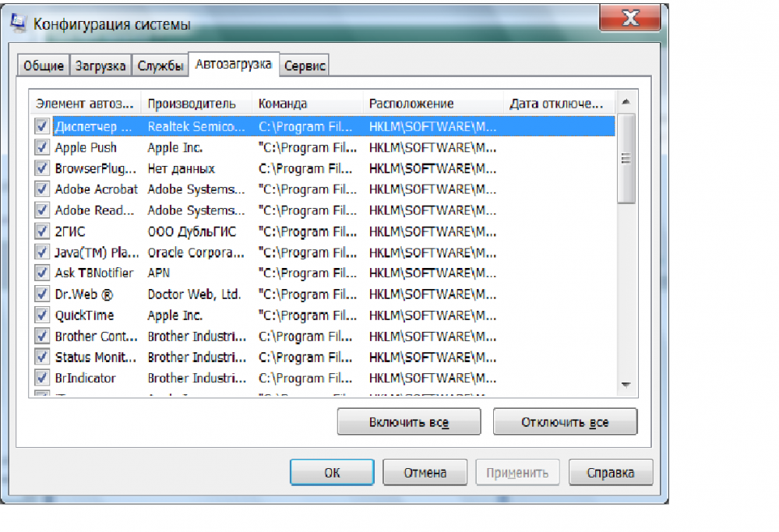
Task: Toggle the Adobe Read... checkbox
Action: click(42, 210)
